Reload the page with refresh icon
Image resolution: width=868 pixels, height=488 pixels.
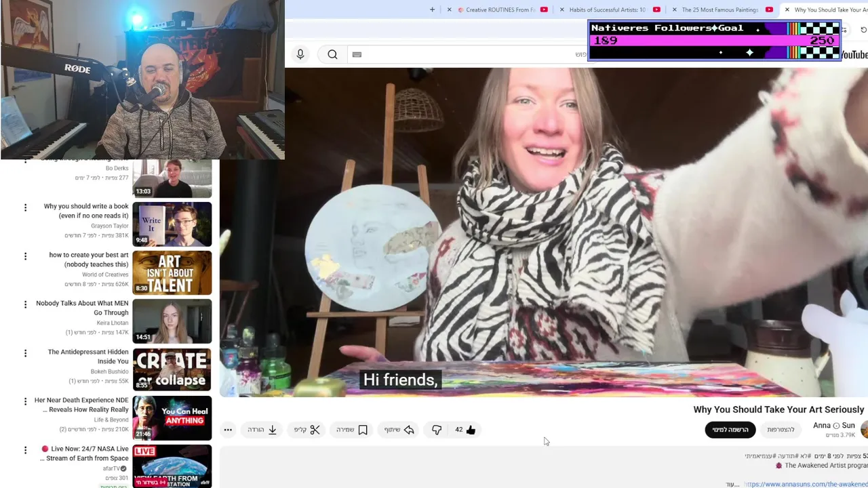click(x=863, y=30)
